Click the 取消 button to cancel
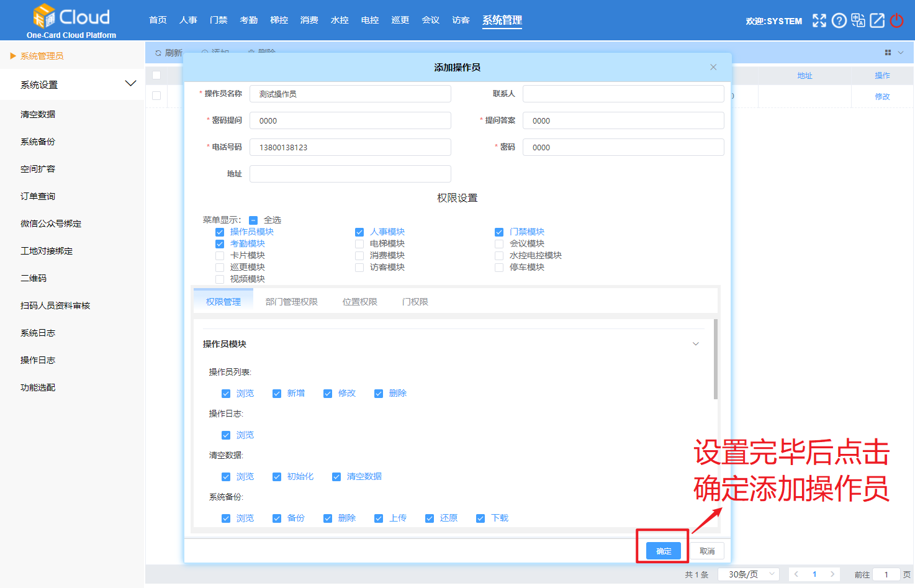This screenshot has height=588, width=915. click(707, 551)
